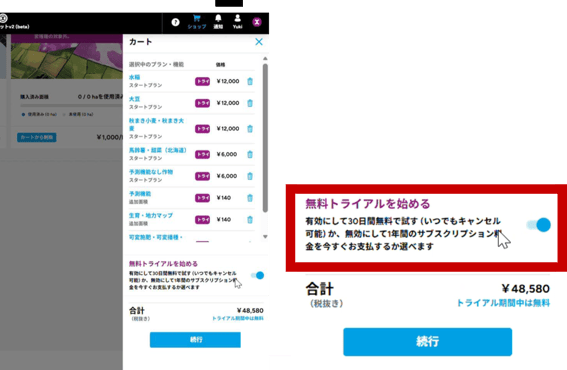Click the トライ badge on 予測機能なし作物 row
Viewport: 567px width, 370px height.
pos(202,176)
